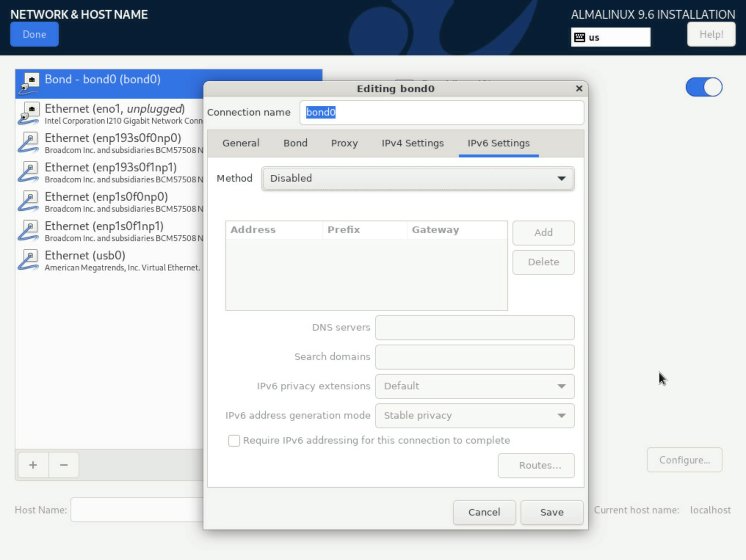The image size is (746, 560).
Task: Click the enp193s0f1np1 Ethernet device icon
Action: click(29, 172)
